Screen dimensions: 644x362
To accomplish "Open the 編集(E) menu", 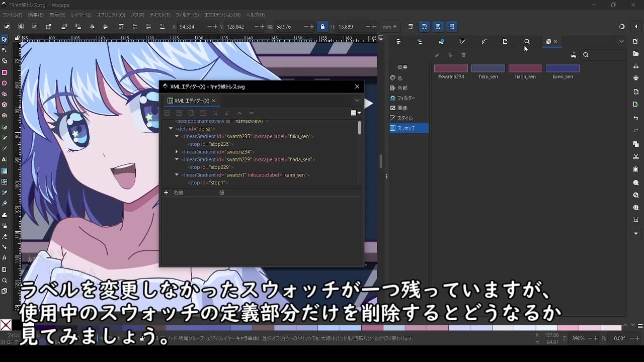I will pyautogui.click(x=36, y=15).
